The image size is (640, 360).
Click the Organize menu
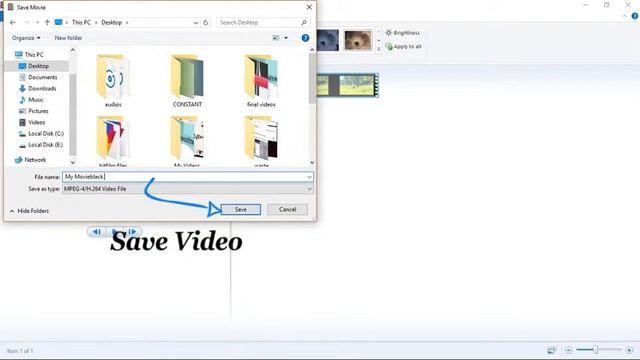click(26, 38)
